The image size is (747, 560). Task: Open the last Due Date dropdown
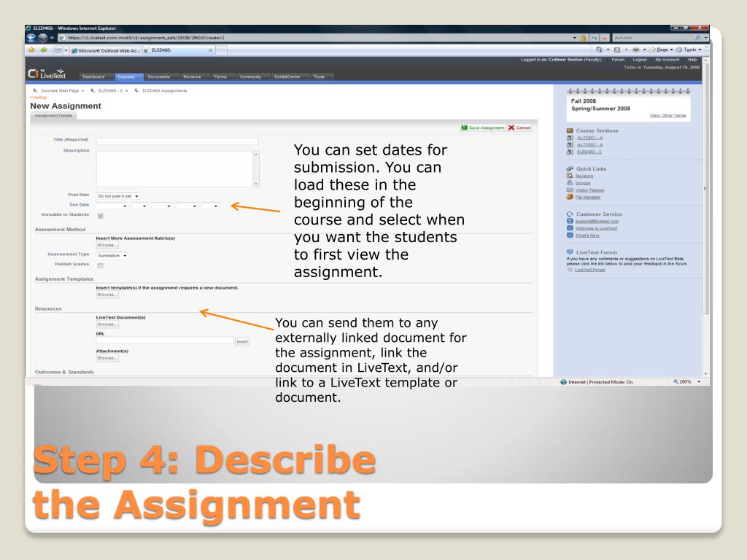tap(210, 206)
